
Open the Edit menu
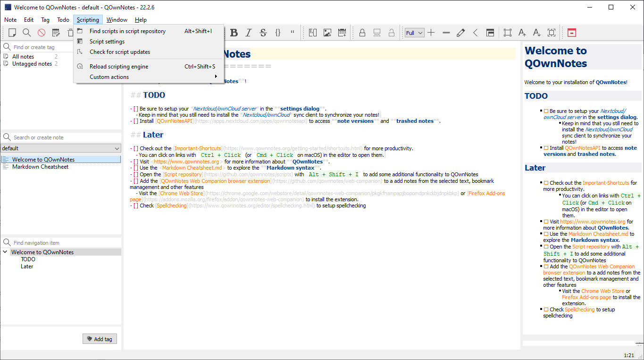pyautogui.click(x=29, y=20)
